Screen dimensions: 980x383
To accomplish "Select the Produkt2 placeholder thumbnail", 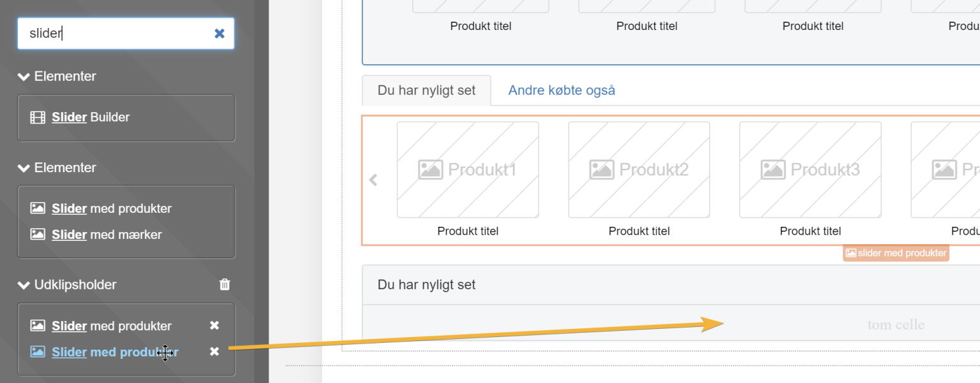I will pos(639,170).
